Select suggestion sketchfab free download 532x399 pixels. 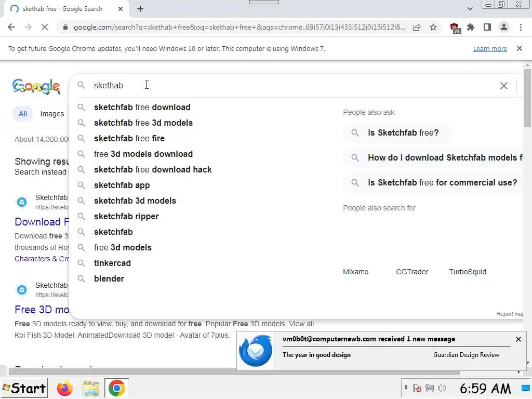click(x=204, y=107)
